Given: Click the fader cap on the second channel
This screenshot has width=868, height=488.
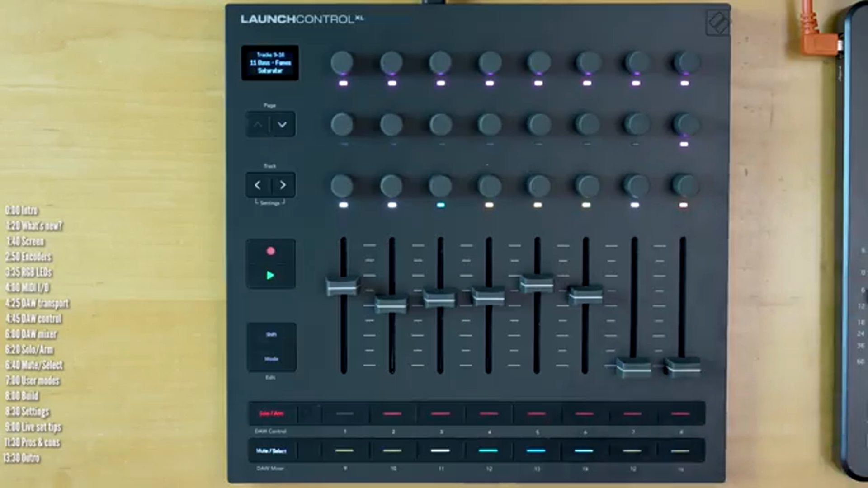Looking at the screenshot, I should pyautogui.click(x=391, y=304).
